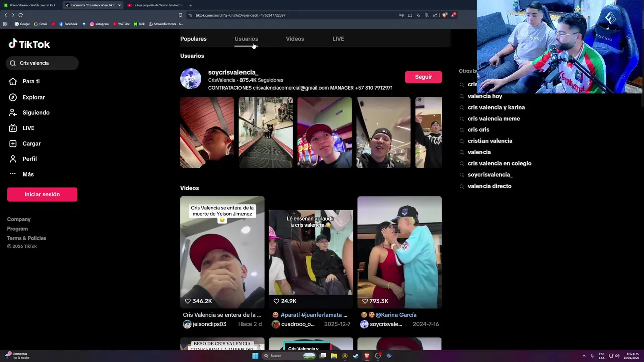The height and width of the screenshot is (362, 644).
Task: Open the apps grid in bookmarks bar
Action: [x=5, y=24]
